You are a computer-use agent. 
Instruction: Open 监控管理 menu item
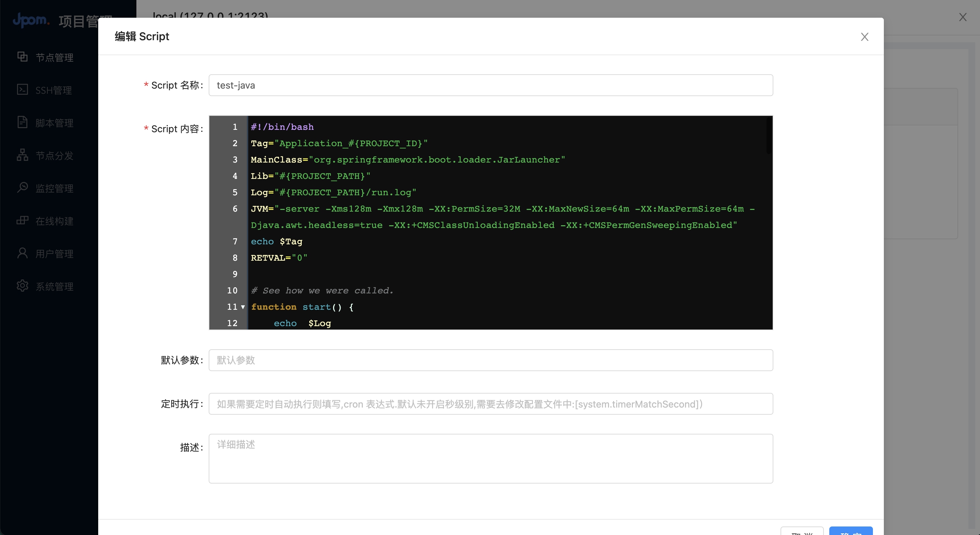[49, 188]
